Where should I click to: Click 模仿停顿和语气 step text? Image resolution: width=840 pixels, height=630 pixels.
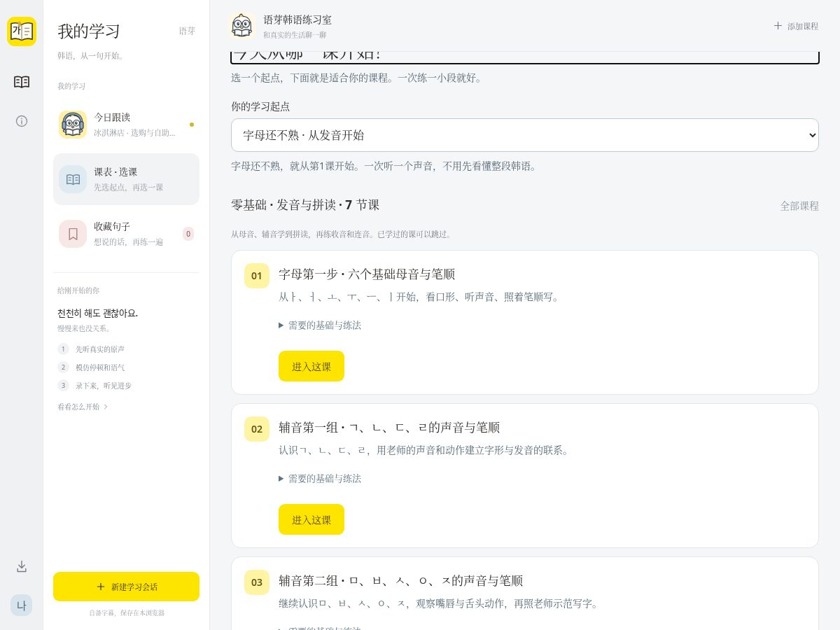click(100, 367)
